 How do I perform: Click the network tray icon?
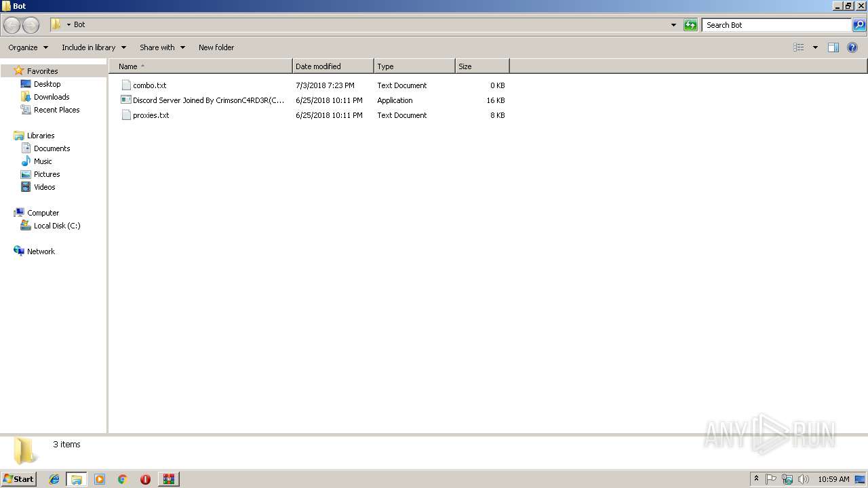[x=787, y=479]
